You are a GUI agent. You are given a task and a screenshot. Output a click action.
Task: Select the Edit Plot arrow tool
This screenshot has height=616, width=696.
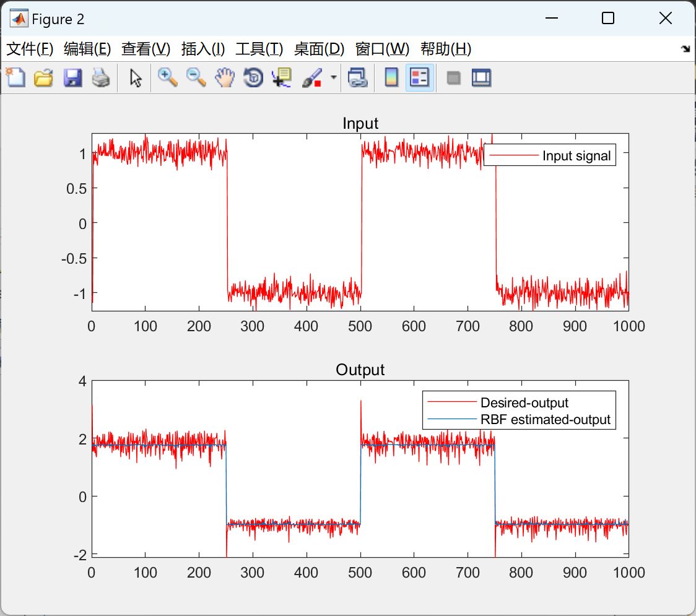tap(136, 77)
